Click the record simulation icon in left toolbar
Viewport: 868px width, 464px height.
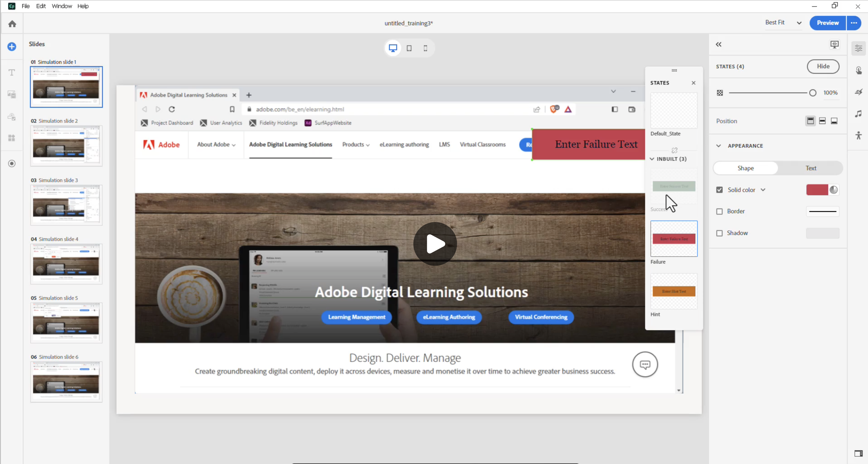[12, 163]
